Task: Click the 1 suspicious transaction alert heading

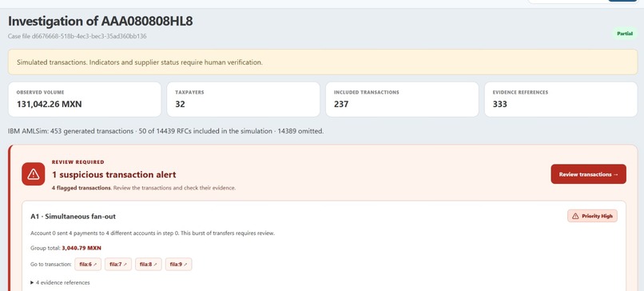Action: pos(113,175)
